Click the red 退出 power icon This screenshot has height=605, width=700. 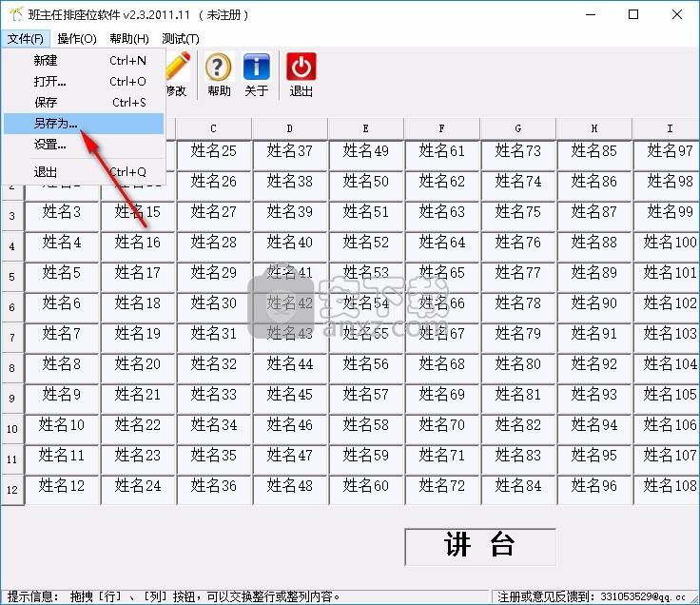301,74
